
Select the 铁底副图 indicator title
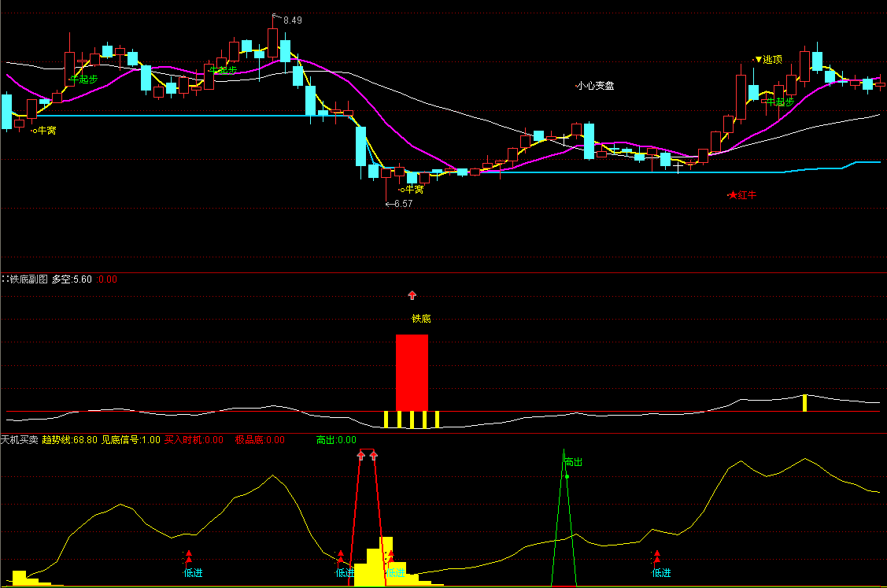29,279
